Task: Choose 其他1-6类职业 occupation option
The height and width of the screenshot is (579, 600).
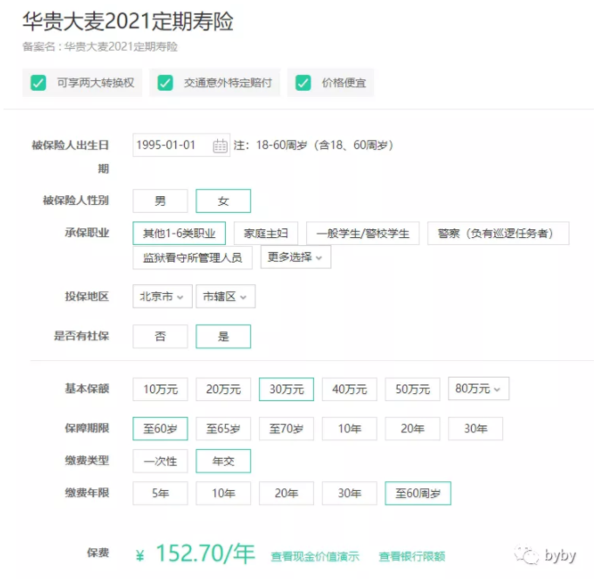Action: coord(179,233)
